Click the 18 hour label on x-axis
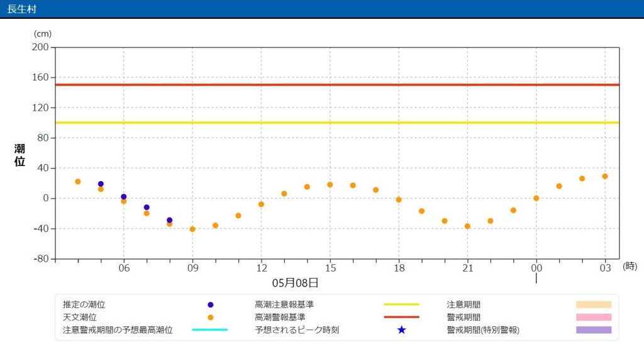Viewport: 644px width, 349px height. tap(399, 268)
